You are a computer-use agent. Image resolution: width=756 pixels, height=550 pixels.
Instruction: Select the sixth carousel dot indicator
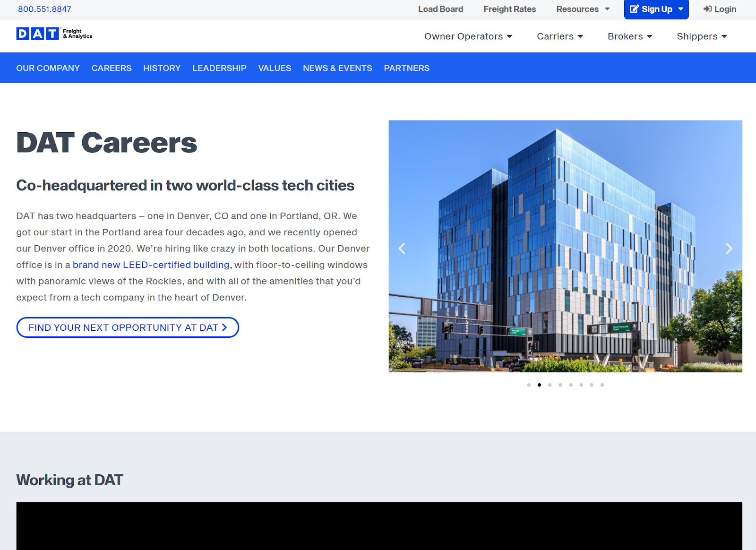581,385
